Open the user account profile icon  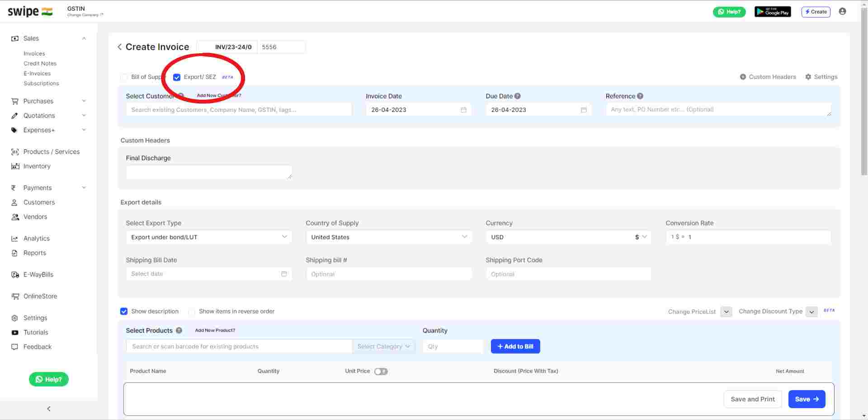coord(842,11)
